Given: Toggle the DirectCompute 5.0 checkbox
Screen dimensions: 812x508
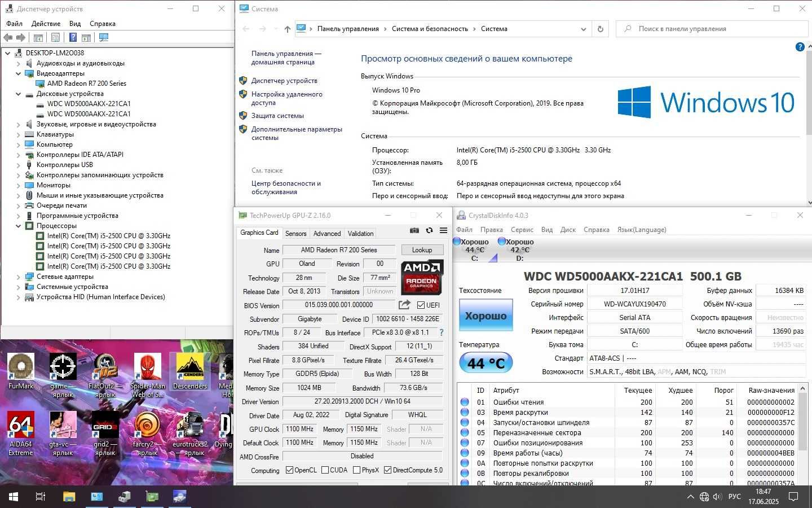Looking at the screenshot, I should (x=387, y=470).
